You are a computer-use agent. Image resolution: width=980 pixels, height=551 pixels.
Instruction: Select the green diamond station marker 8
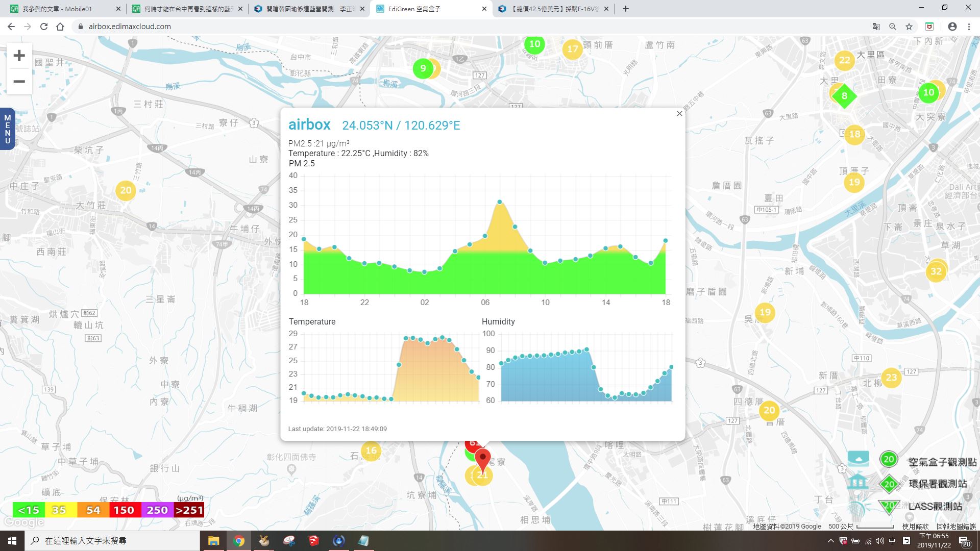click(x=844, y=96)
